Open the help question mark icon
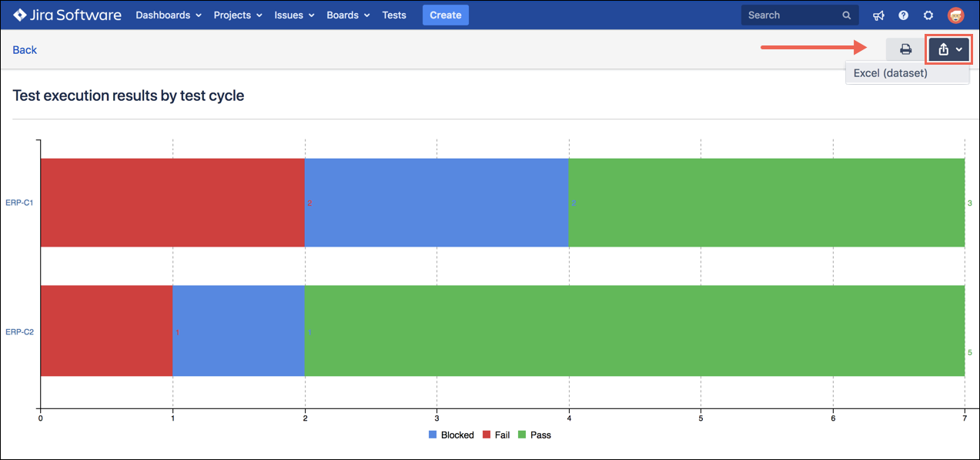The width and height of the screenshot is (980, 460). [903, 15]
